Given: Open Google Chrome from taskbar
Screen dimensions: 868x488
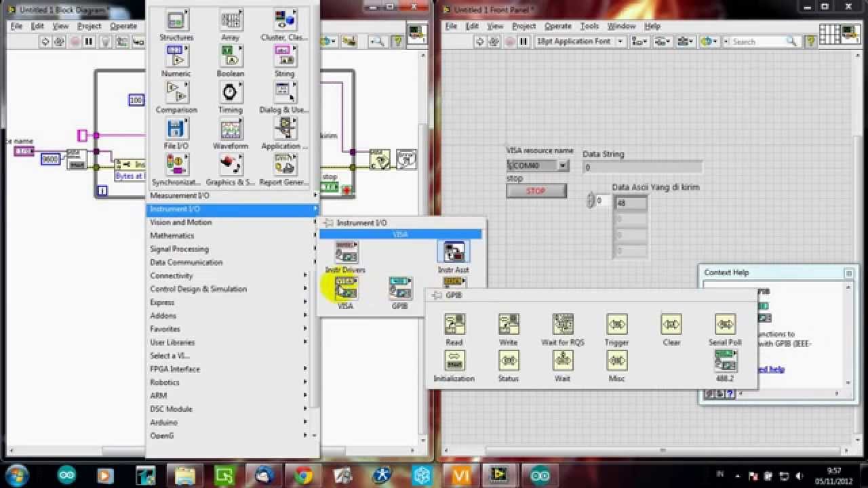Looking at the screenshot, I should (304, 476).
